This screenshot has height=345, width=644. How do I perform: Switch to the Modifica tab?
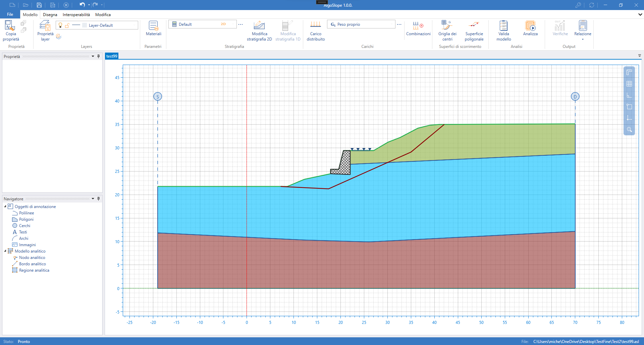(103, 15)
